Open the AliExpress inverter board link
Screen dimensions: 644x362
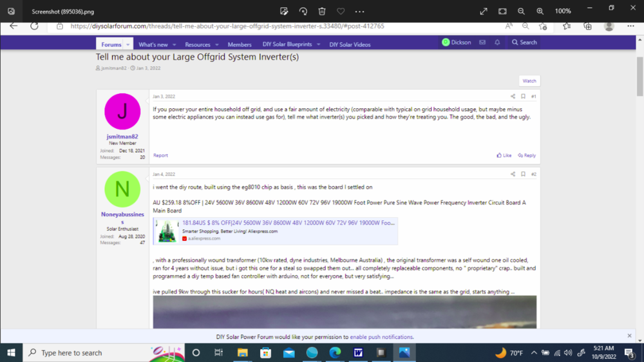[289, 223]
